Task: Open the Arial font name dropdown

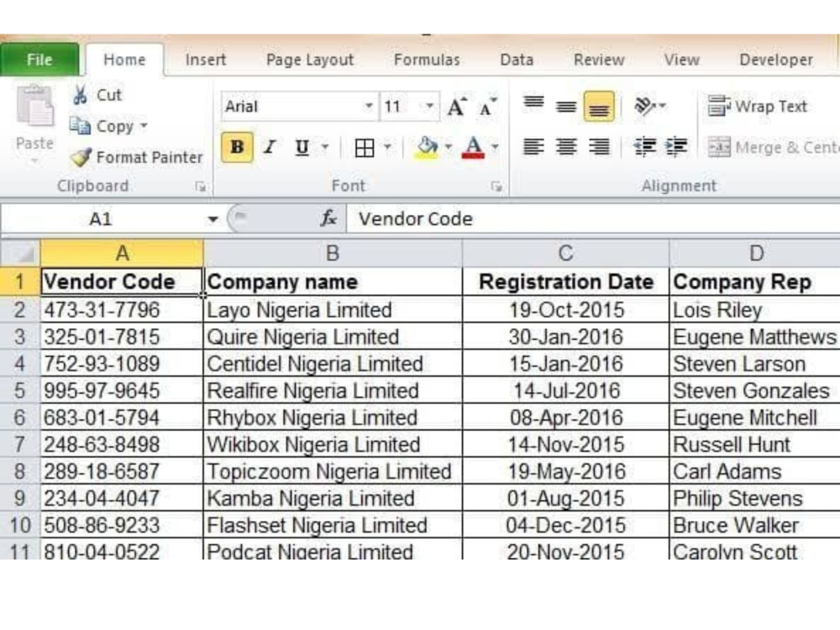Action: tap(369, 106)
